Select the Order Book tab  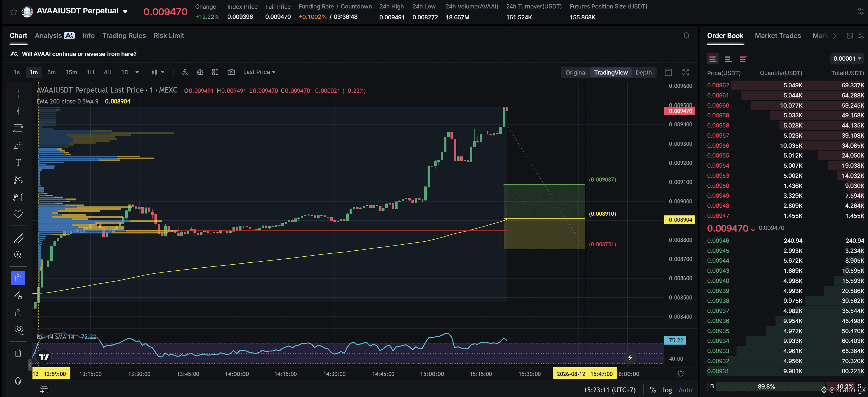point(725,35)
